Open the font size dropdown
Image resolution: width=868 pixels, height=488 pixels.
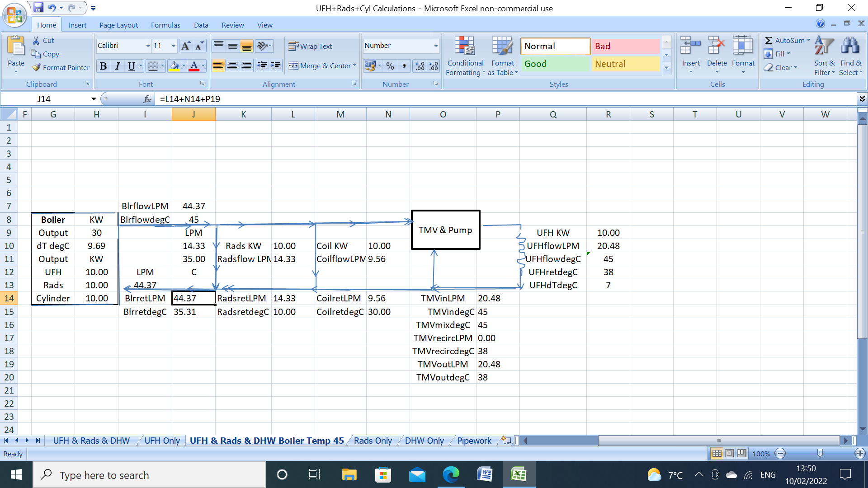coord(174,46)
